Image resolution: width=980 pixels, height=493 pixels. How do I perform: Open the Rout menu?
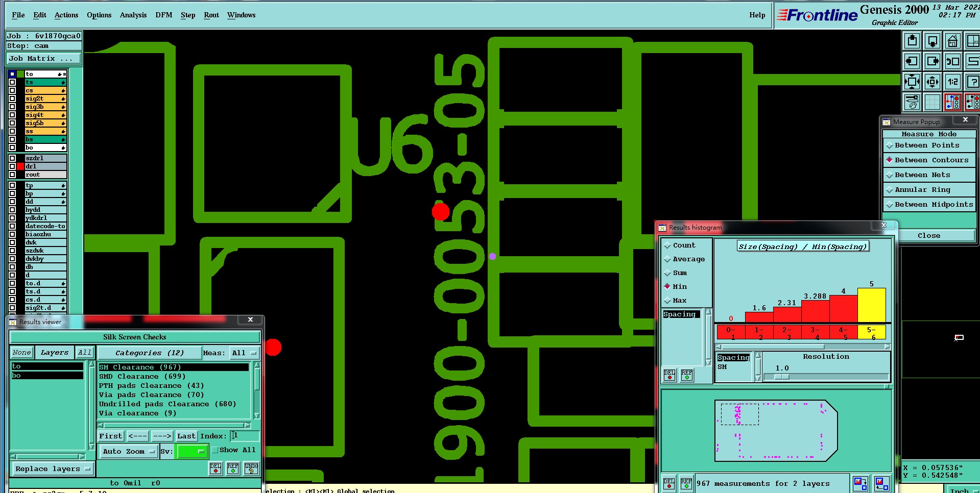(211, 15)
